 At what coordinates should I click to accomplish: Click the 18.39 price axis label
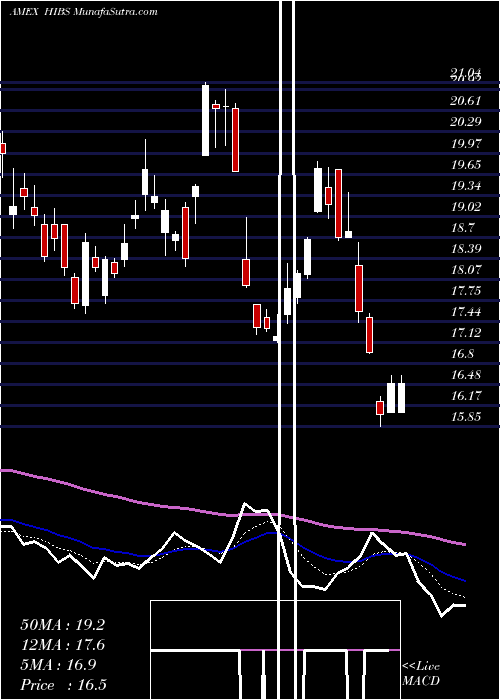466,249
